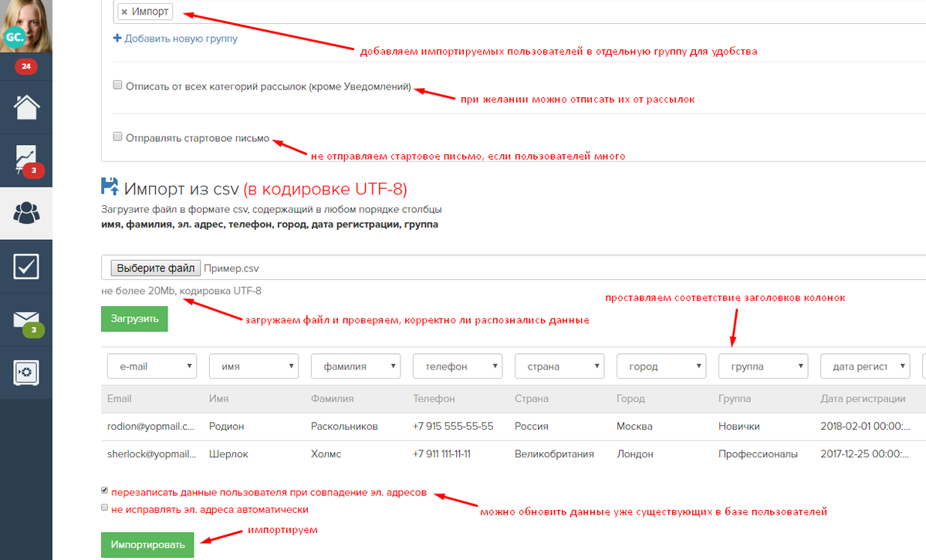Click the 2017-12-25 registration date cell
Viewport: 926px width, 560px height.
coord(865,454)
